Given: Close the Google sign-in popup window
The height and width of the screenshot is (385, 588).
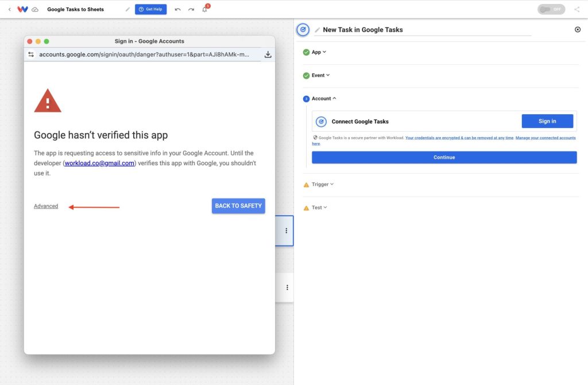Looking at the screenshot, I should click(30, 41).
